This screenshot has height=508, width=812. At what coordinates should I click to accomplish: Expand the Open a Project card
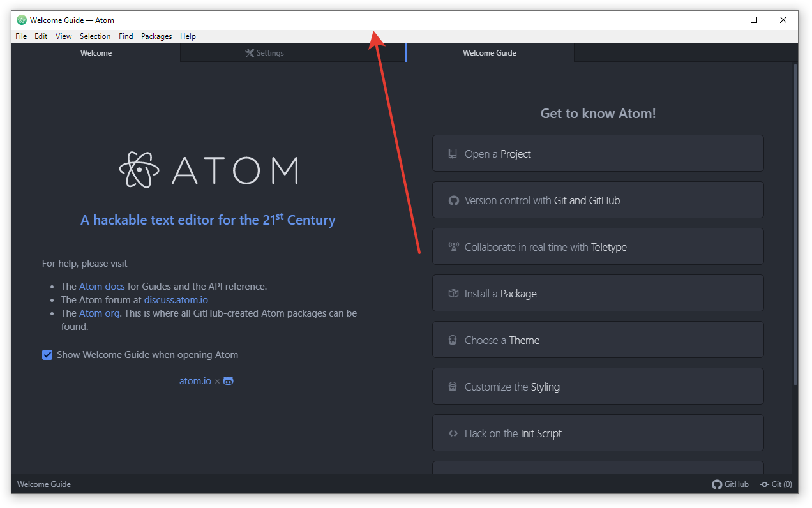[x=598, y=153]
